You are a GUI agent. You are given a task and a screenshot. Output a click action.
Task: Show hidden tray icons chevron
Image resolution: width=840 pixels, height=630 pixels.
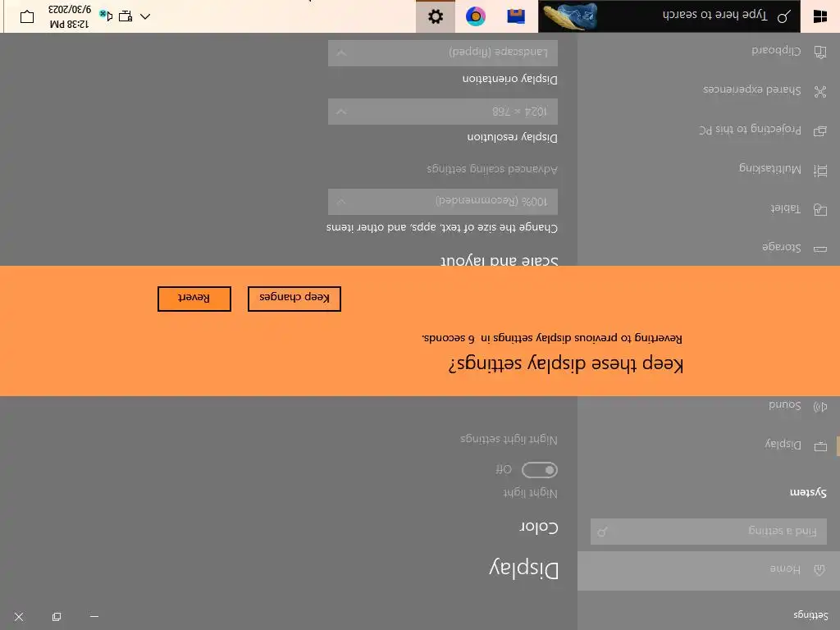click(x=144, y=16)
